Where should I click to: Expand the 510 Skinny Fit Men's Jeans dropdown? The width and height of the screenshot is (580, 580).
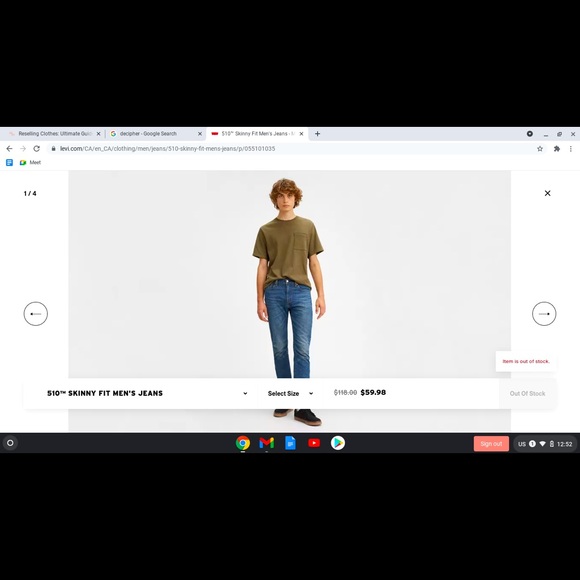pos(147,393)
